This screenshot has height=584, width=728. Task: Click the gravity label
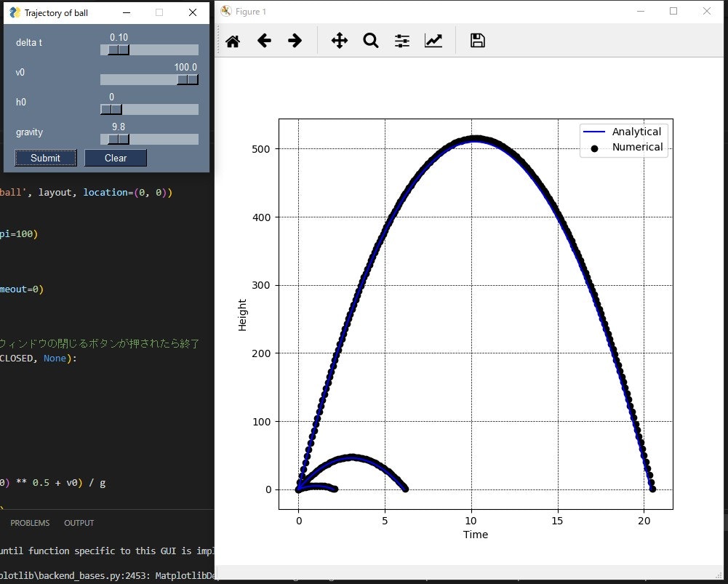pyautogui.click(x=29, y=132)
